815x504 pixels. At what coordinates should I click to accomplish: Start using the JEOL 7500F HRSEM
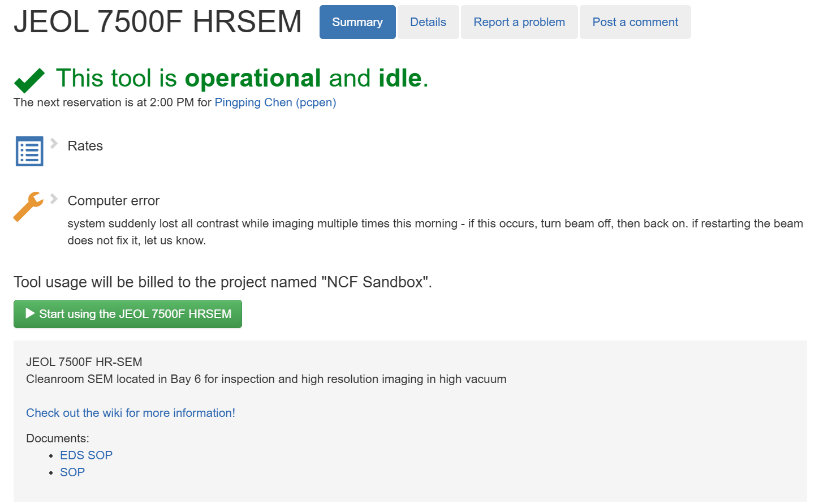click(x=128, y=314)
